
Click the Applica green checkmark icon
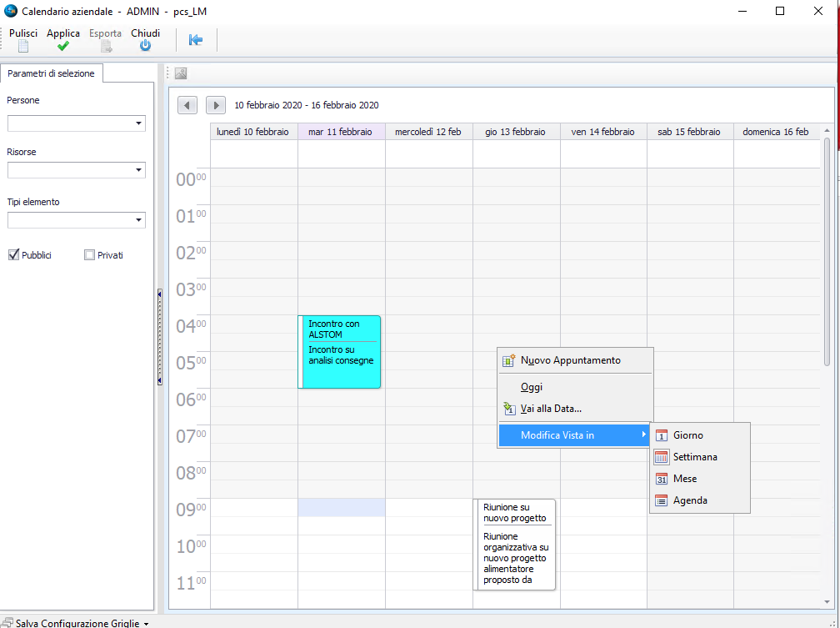pos(63,46)
